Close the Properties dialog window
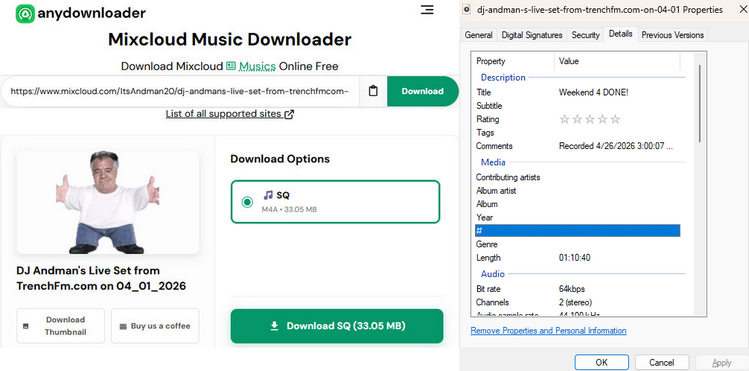The height and width of the screenshot is (371, 749). (743, 10)
